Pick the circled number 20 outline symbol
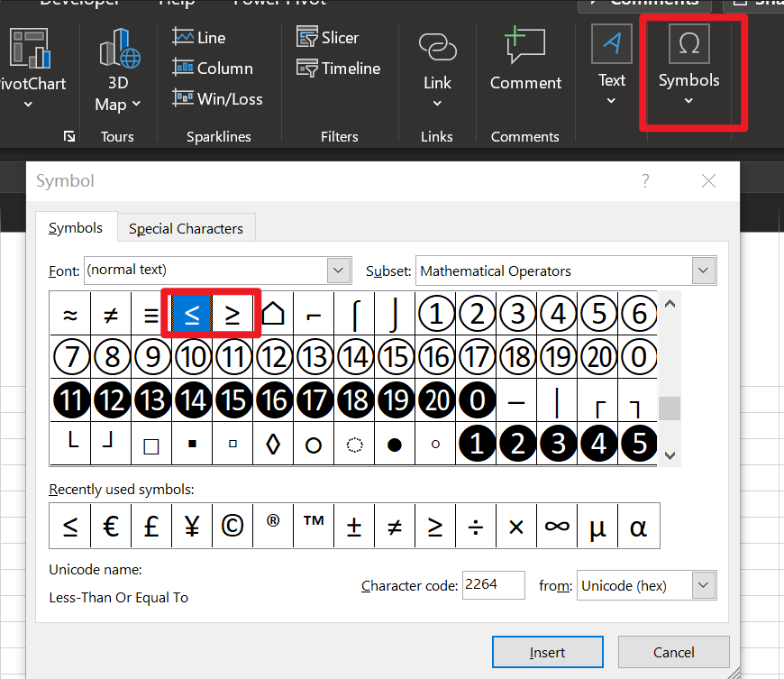 (598, 357)
